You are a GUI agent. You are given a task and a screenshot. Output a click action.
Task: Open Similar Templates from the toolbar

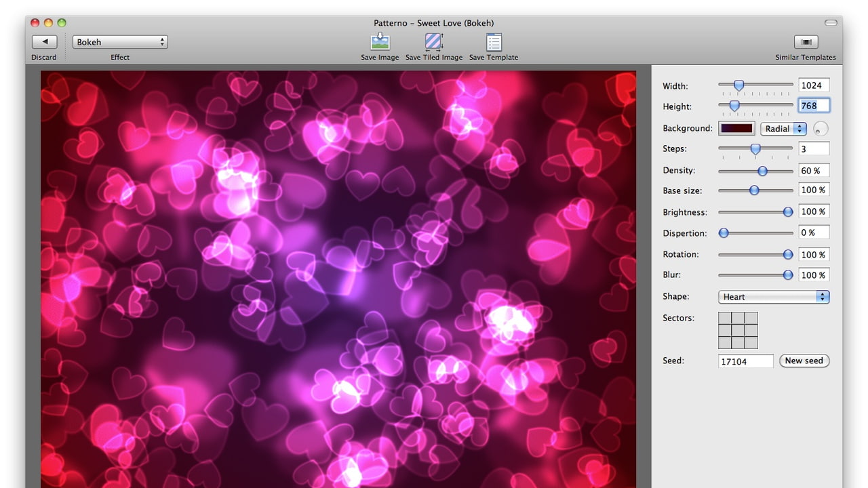[x=806, y=42]
